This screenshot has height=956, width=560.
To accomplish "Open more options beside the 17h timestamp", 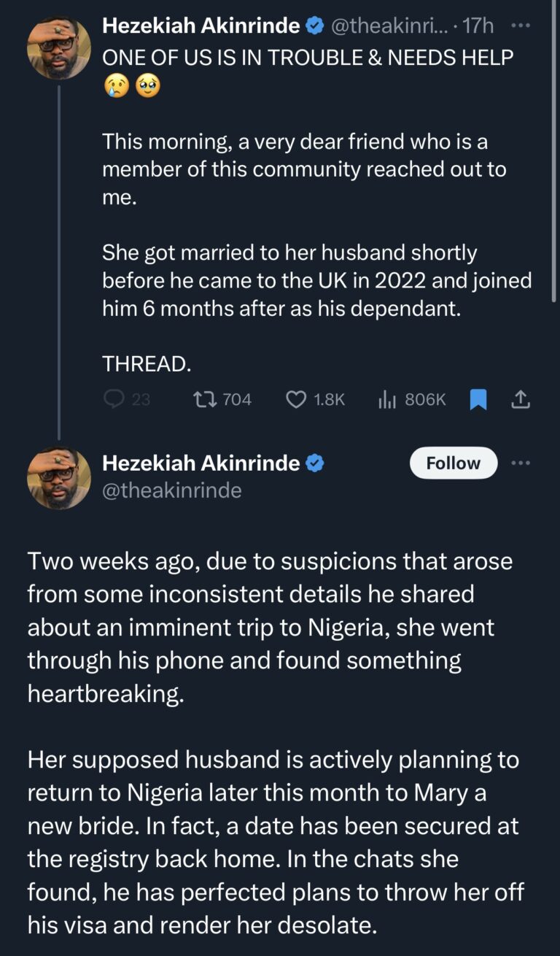I will pos(521,25).
